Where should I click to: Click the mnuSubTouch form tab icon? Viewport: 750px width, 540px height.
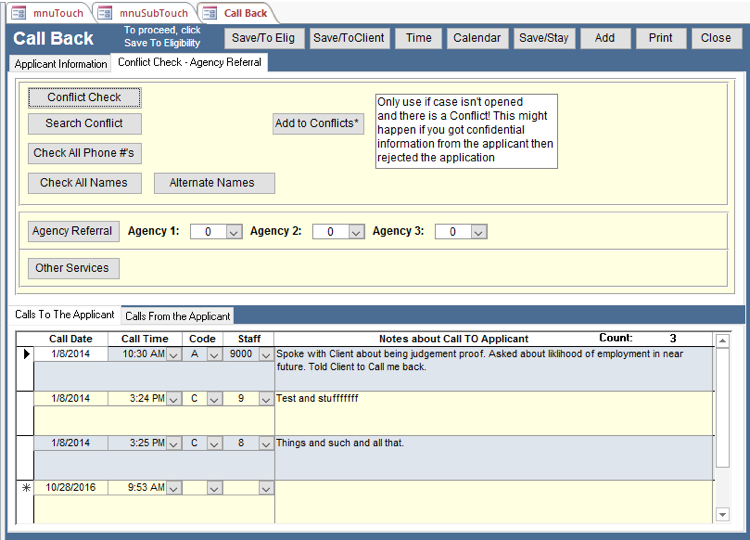tap(105, 13)
